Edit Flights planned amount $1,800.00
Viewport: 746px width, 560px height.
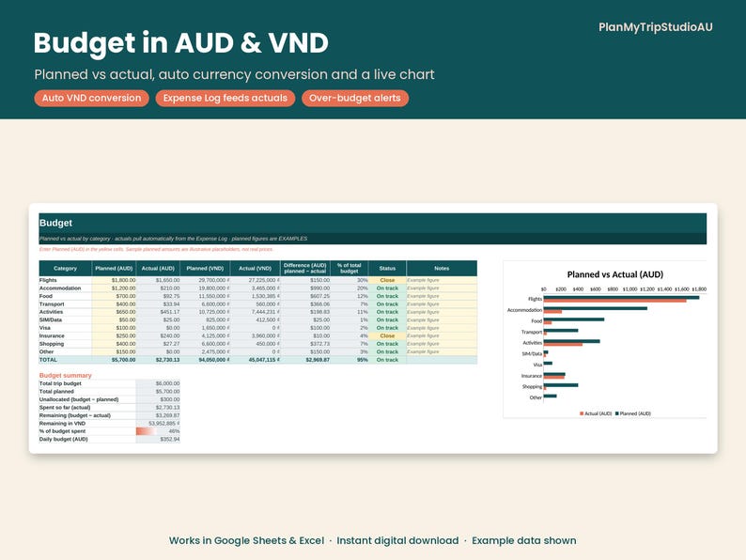click(114, 280)
